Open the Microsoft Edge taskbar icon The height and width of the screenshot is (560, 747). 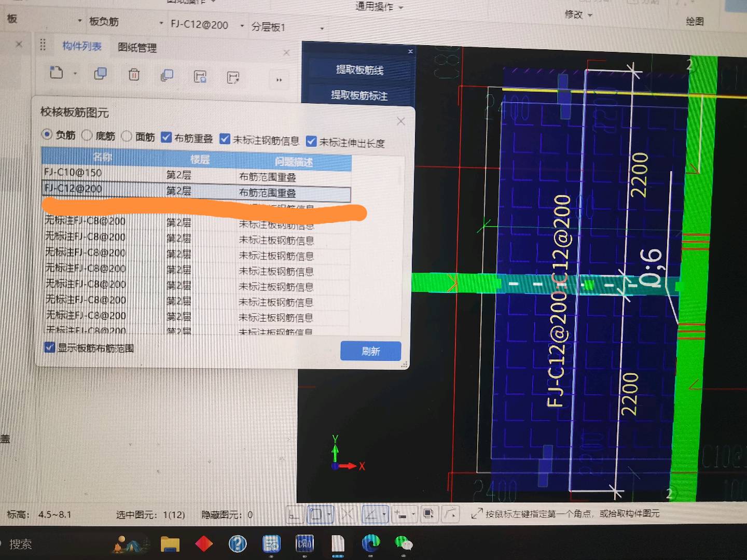(370, 543)
